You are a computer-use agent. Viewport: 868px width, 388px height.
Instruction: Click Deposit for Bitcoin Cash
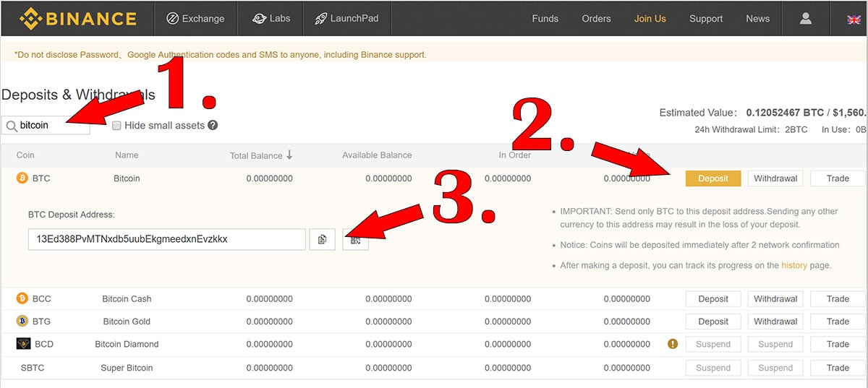click(x=713, y=298)
